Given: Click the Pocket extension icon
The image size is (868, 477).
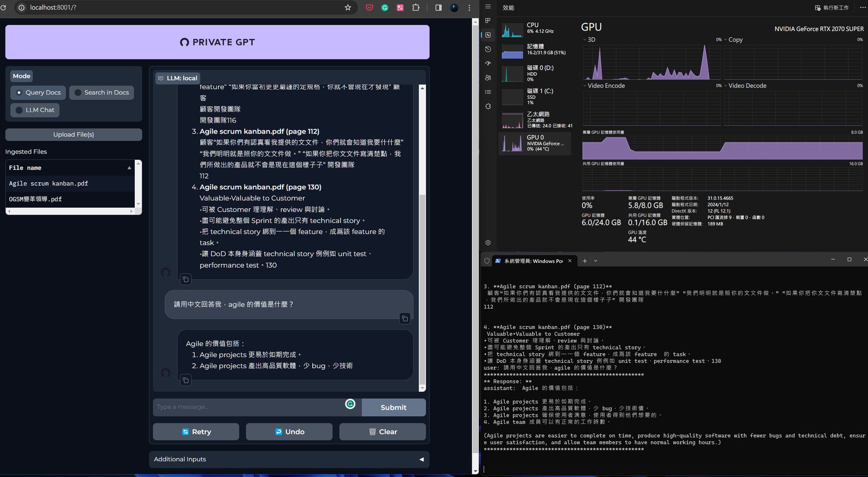Looking at the screenshot, I should tap(369, 8).
